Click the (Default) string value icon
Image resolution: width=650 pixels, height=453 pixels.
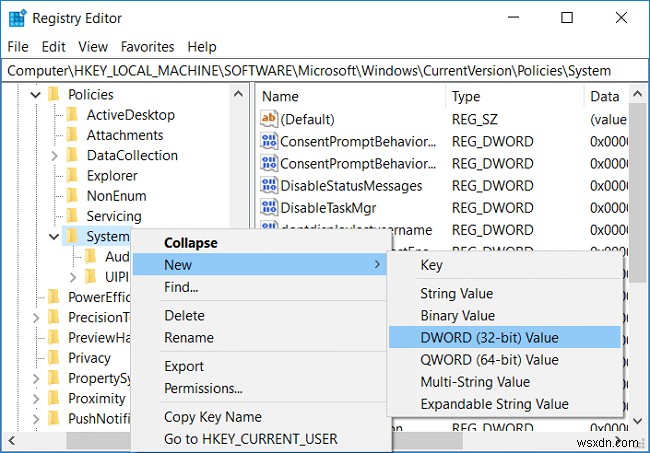(x=268, y=119)
